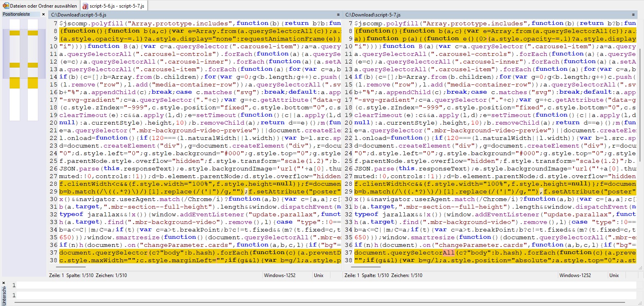Click line 14 in the right pane
The height and width of the screenshot is (306, 644).
click(495, 77)
